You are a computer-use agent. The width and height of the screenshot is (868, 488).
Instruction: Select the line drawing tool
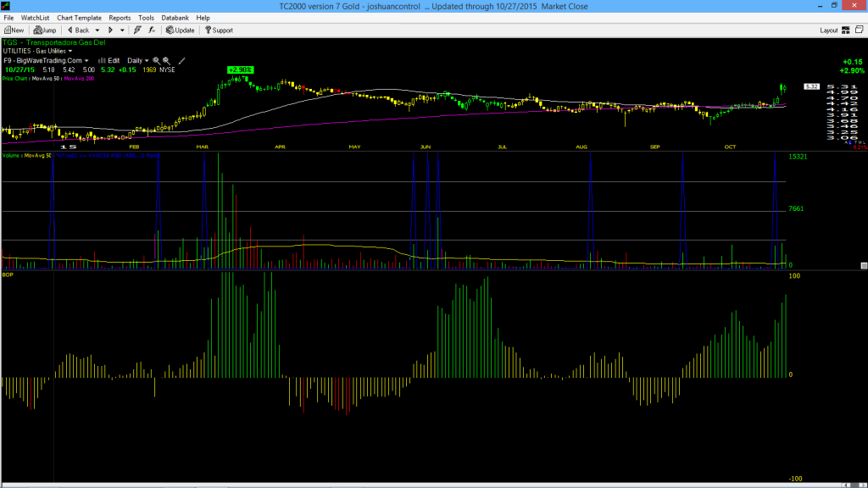(x=181, y=61)
